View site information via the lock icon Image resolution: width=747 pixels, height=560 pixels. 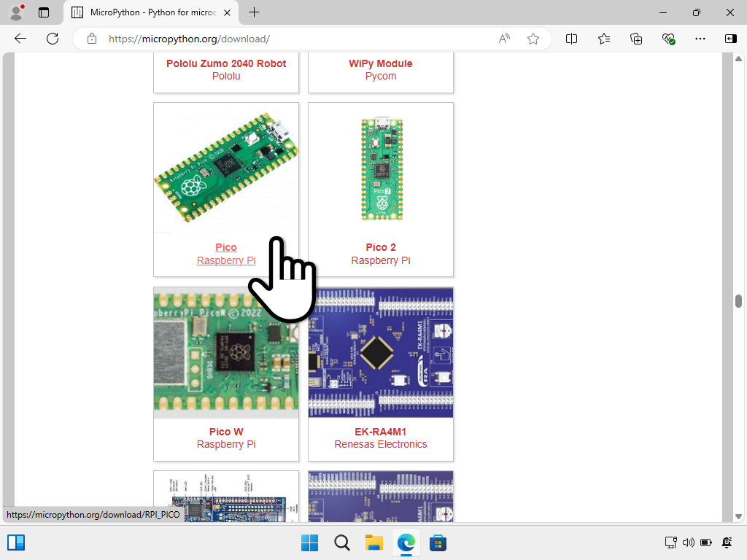(91, 39)
